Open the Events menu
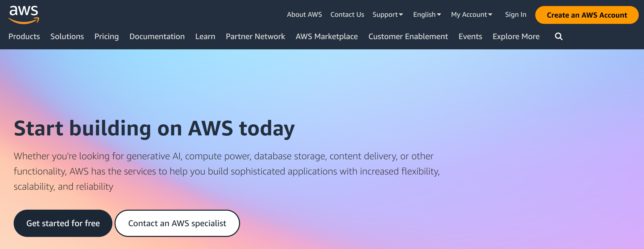Image resolution: width=644 pixels, height=249 pixels. (x=470, y=36)
